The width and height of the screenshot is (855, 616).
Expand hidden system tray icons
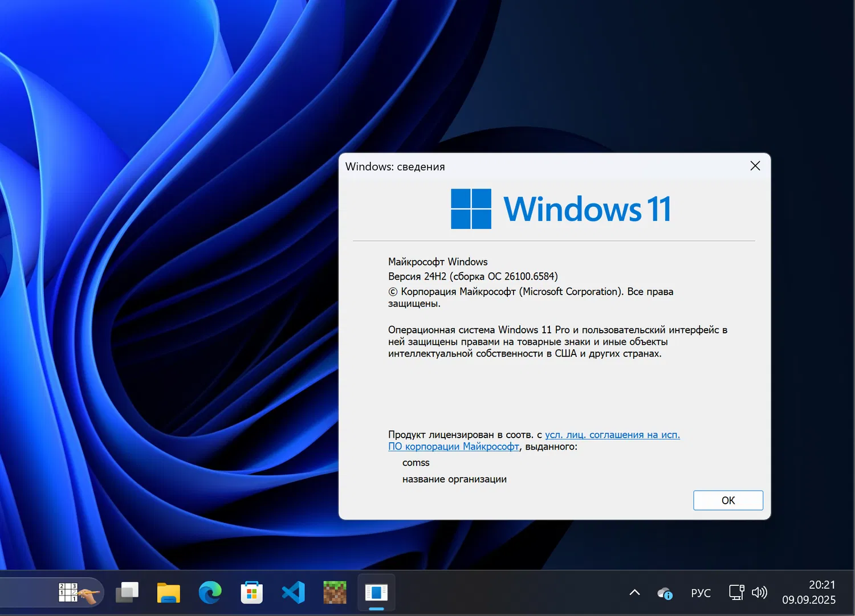point(634,593)
